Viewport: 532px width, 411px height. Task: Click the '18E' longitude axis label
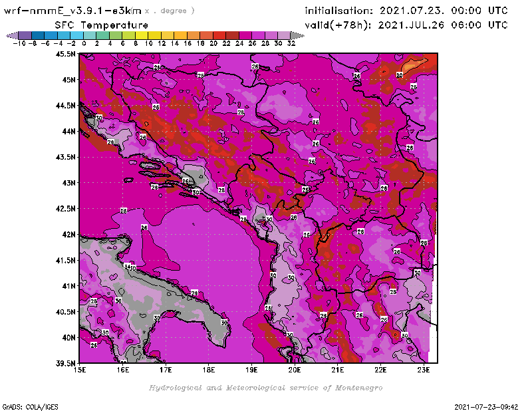[209, 370]
